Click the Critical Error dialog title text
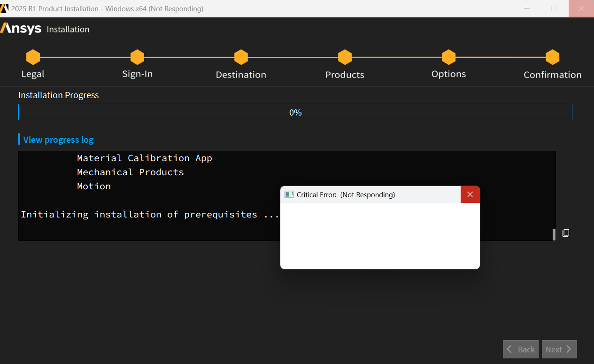This screenshot has height=364, width=594. [346, 194]
